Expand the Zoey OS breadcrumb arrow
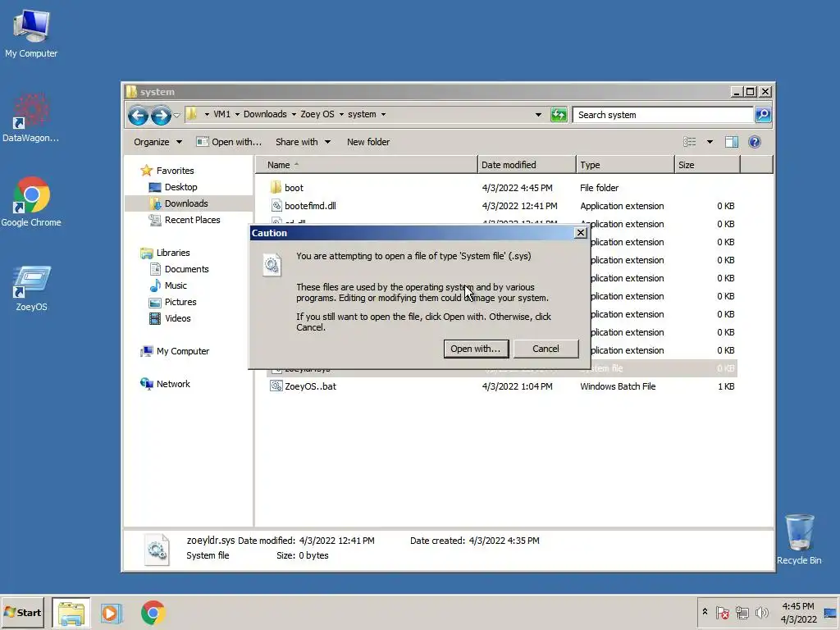This screenshot has width=840, height=630. click(x=341, y=115)
